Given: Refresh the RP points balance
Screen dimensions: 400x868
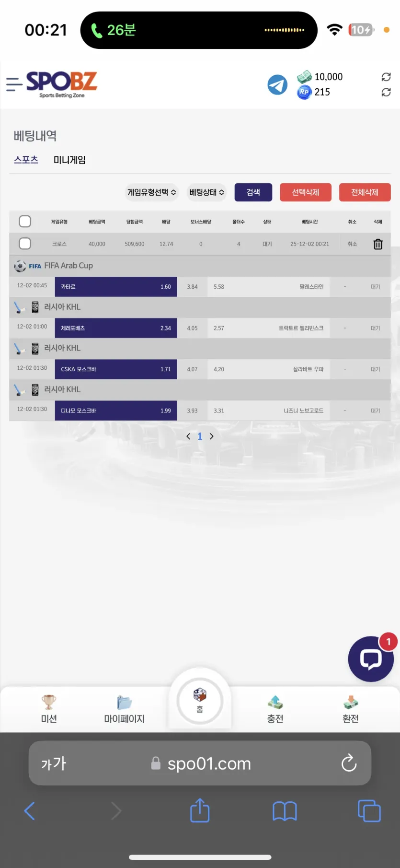Looking at the screenshot, I should [x=386, y=92].
